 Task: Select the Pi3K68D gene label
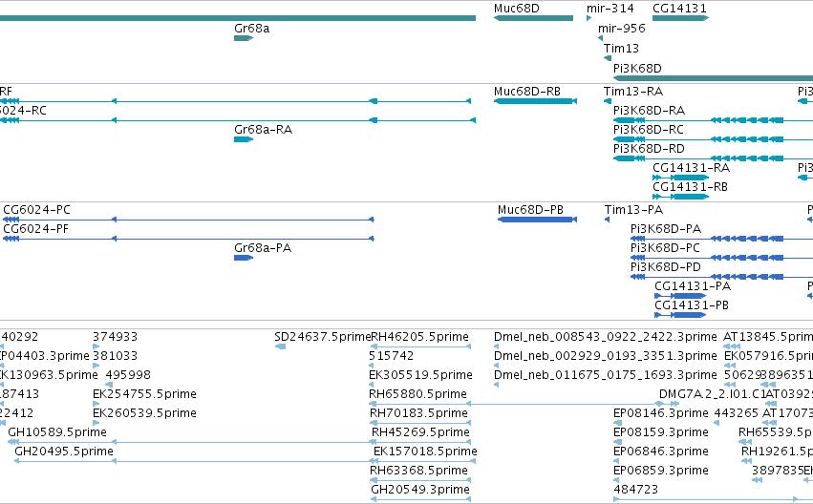[x=637, y=69]
